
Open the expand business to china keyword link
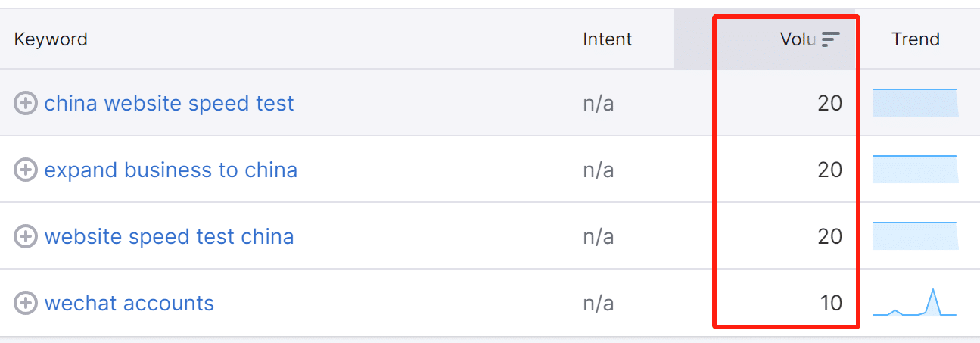[170, 170]
